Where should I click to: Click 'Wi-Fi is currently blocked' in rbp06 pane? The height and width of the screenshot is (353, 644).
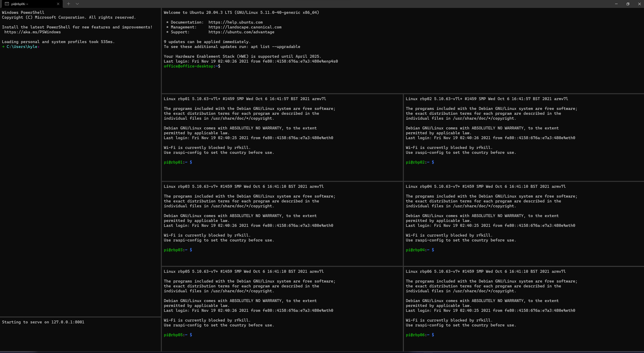(x=449, y=320)
